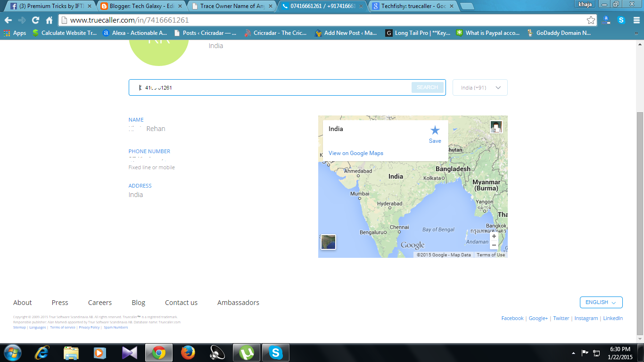Open the app left of uTorrent in the taskbar
Screen dimensions: 644x362
click(217, 353)
